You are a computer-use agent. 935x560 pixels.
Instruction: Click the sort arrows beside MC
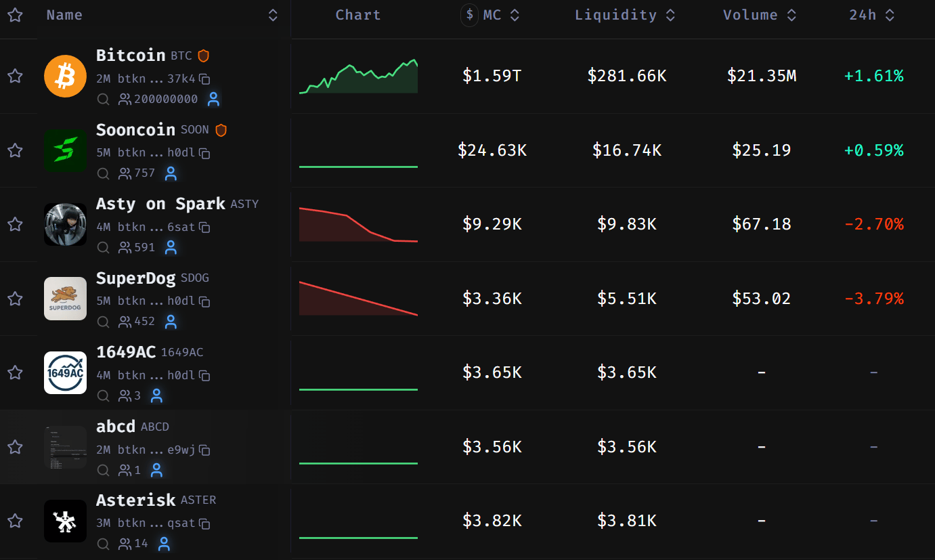[515, 15]
